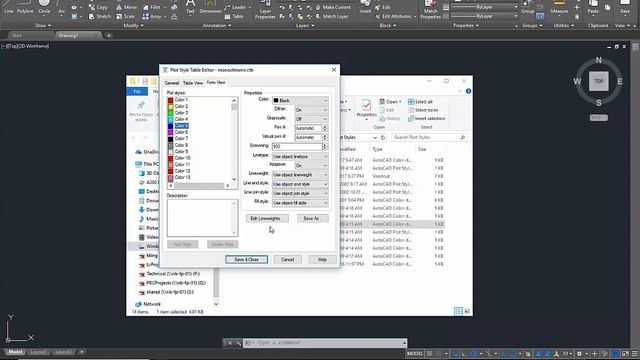Viewport: 640px width, 360px height.
Task: Select the Leader annotation tool
Action: [x=236, y=7]
